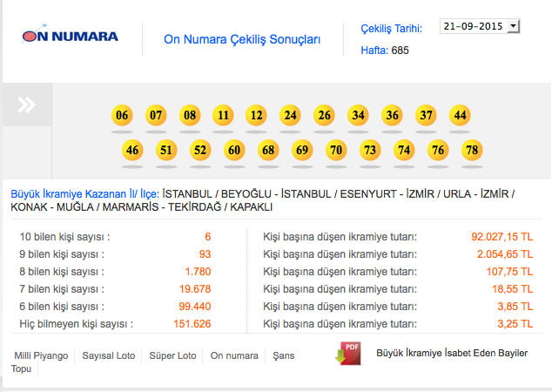Open the draw date dropdown 21-09-2015
The height and width of the screenshot is (392, 552).
(x=480, y=26)
